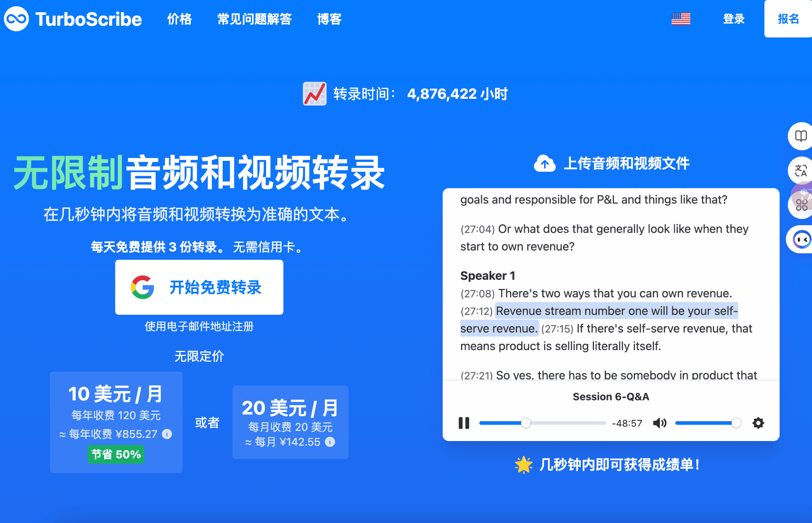Select the 20 美元 / 月 monthly plan card

point(291,422)
